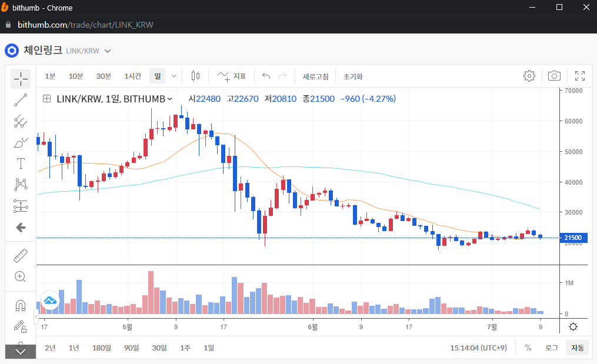The image size is (597, 364).
Task: Open the LINK/KRW coin selector dropdown
Action: click(x=108, y=51)
